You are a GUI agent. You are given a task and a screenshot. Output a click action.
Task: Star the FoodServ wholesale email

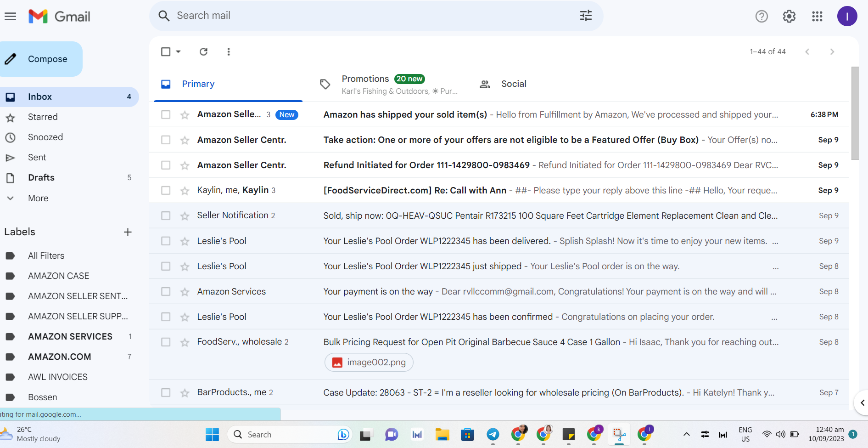pos(185,342)
